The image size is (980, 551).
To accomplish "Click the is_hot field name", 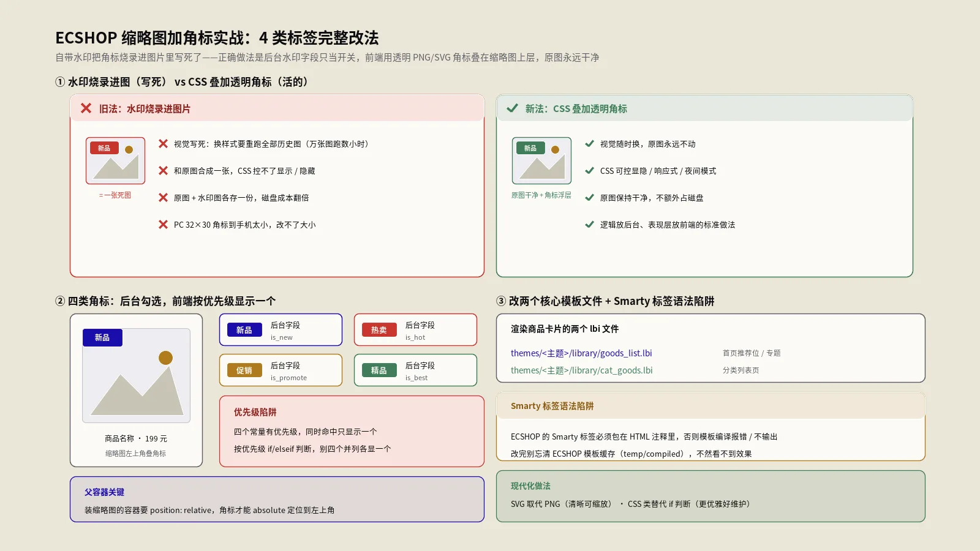I will pyautogui.click(x=415, y=337).
